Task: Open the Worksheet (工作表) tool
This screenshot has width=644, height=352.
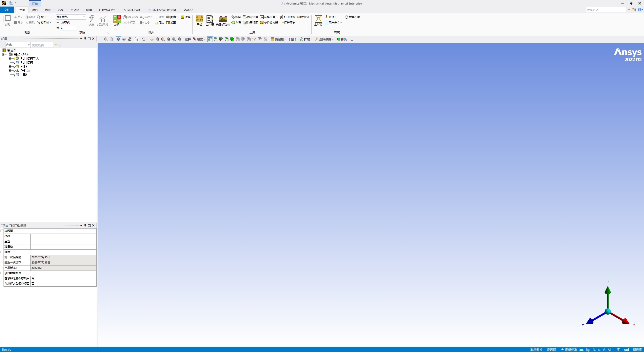Action: (210, 19)
